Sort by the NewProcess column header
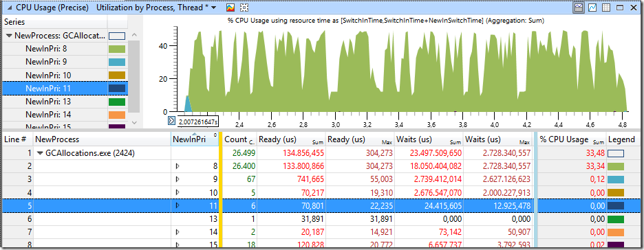Image resolution: width=644 pixels, height=250 pixels. (x=101, y=139)
